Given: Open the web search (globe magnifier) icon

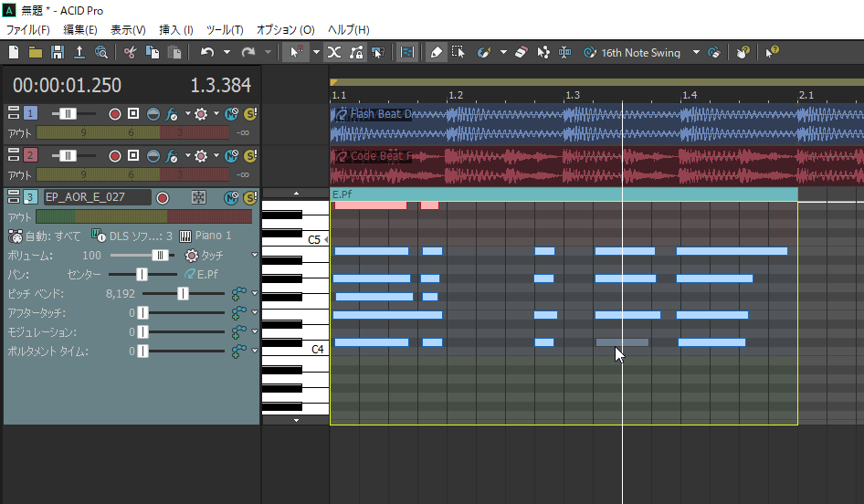Looking at the screenshot, I should click(101, 52).
